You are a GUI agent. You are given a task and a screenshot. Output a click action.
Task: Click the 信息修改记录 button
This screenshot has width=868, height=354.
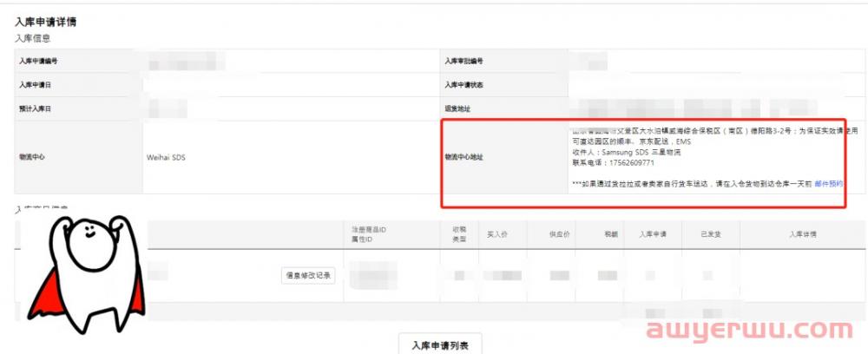(x=308, y=275)
